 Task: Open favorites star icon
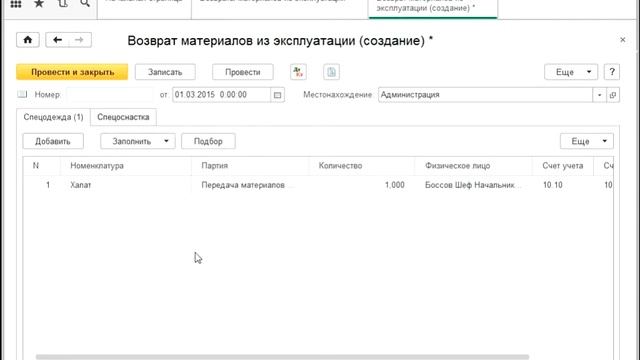point(39,4)
